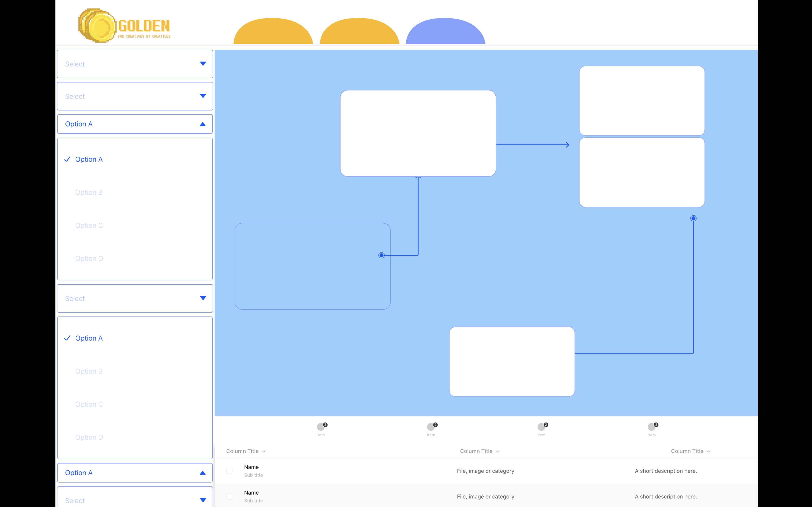The image size is (812, 507).
Task: Click arrowhead pointing right toward stacked cards
Action: pyautogui.click(x=567, y=145)
